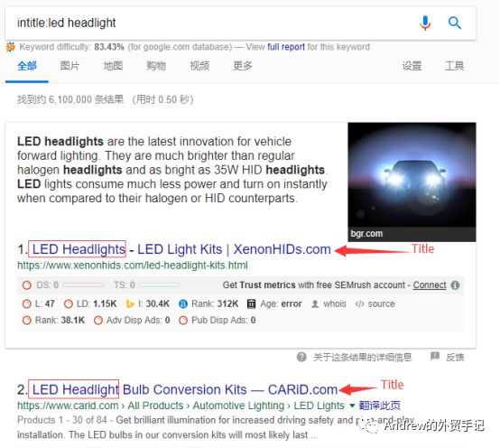Switch to the 视频 videos tab
The width and height of the screenshot is (500, 448).
coord(199,66)
